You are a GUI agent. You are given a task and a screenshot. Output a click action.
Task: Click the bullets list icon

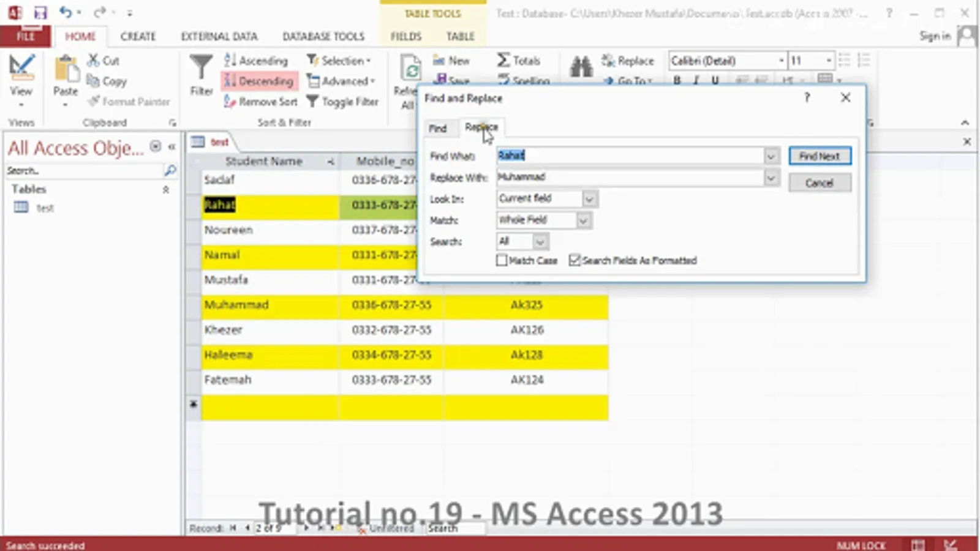pos(844,60)
